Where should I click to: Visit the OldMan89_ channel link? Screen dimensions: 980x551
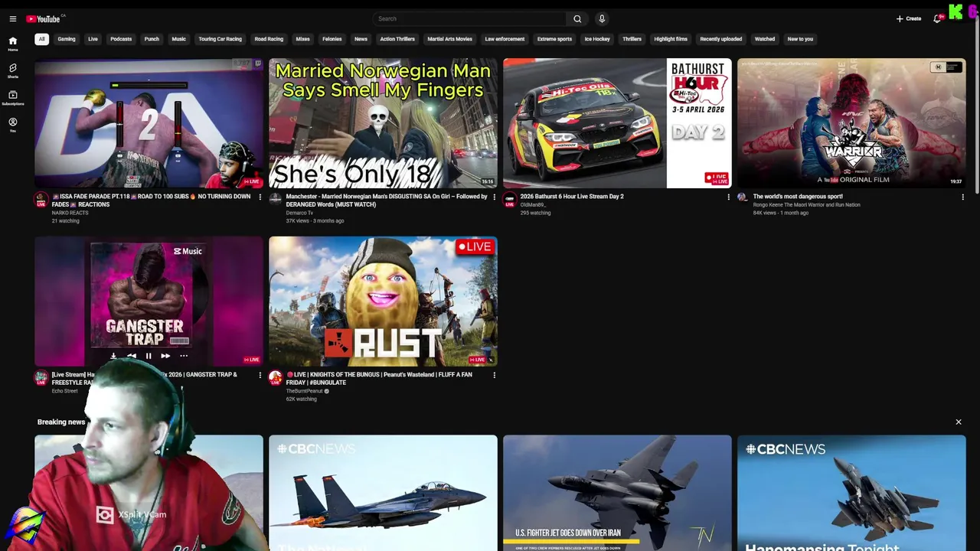tap(533, 205)
